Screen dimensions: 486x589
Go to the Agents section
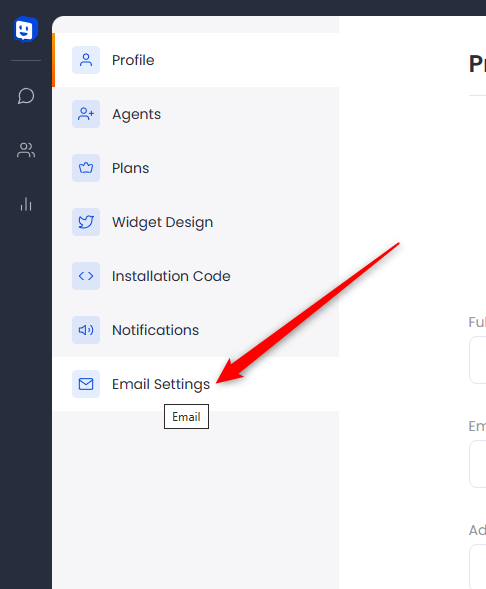[x=196, y=114]
